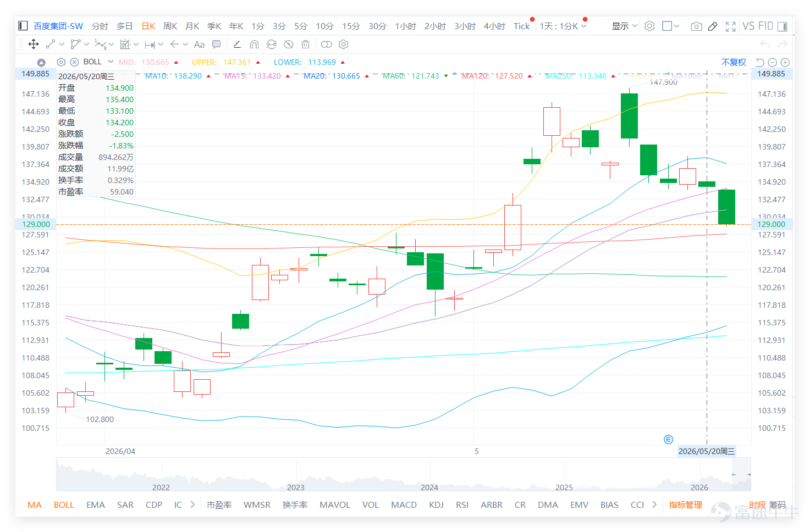This screenshot has width=810, height=532.
Task: Toggle the EMA main indicator
Action: point(95,505)
